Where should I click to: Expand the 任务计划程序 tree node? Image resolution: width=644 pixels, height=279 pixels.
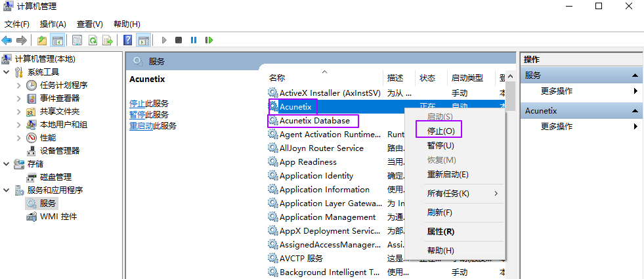pyautogui.click(x=19, y=85)
